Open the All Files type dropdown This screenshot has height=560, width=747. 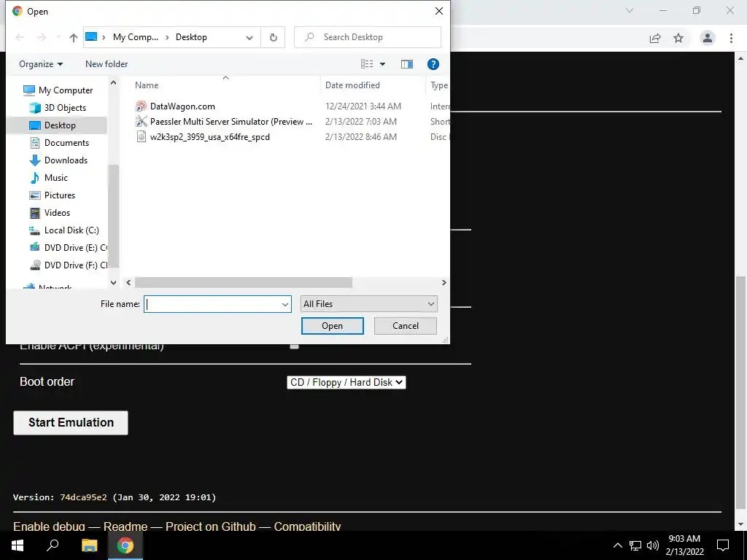pos(368,304)
